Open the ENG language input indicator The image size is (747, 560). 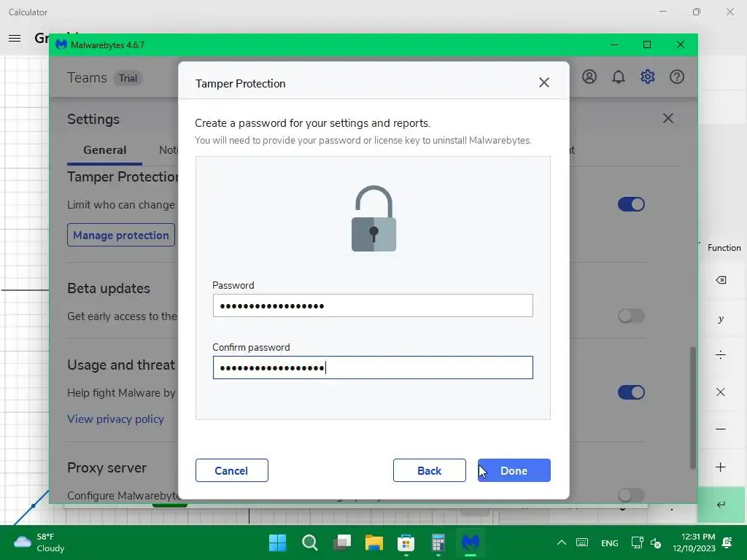coord(609,542)
